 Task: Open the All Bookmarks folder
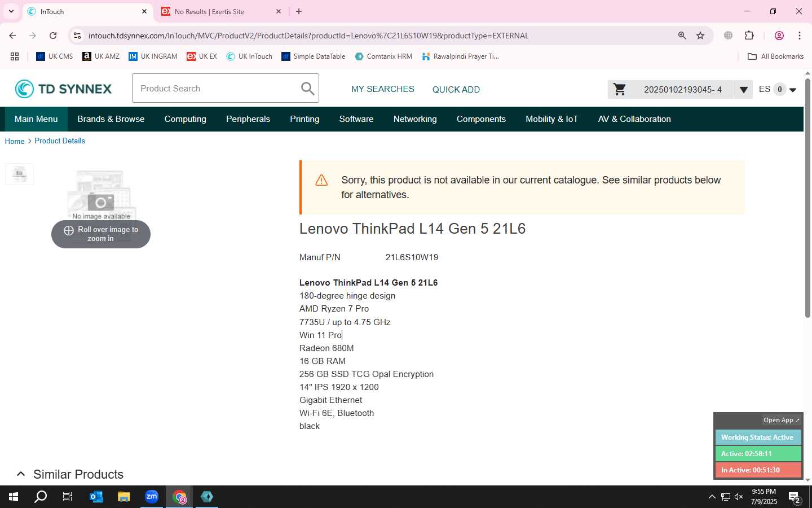click(x=775, y=56)
